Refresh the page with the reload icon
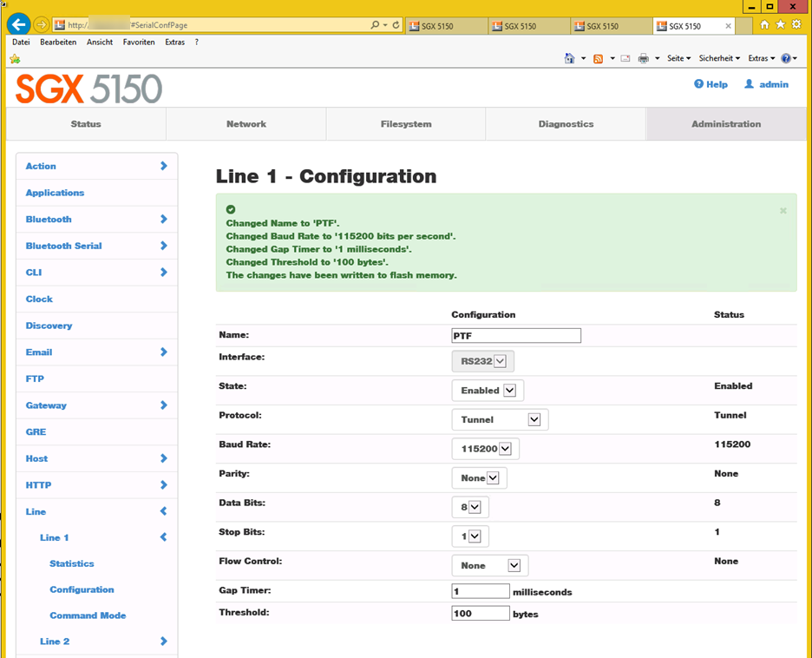Screen dimensions: 812x658 (396, 24)
